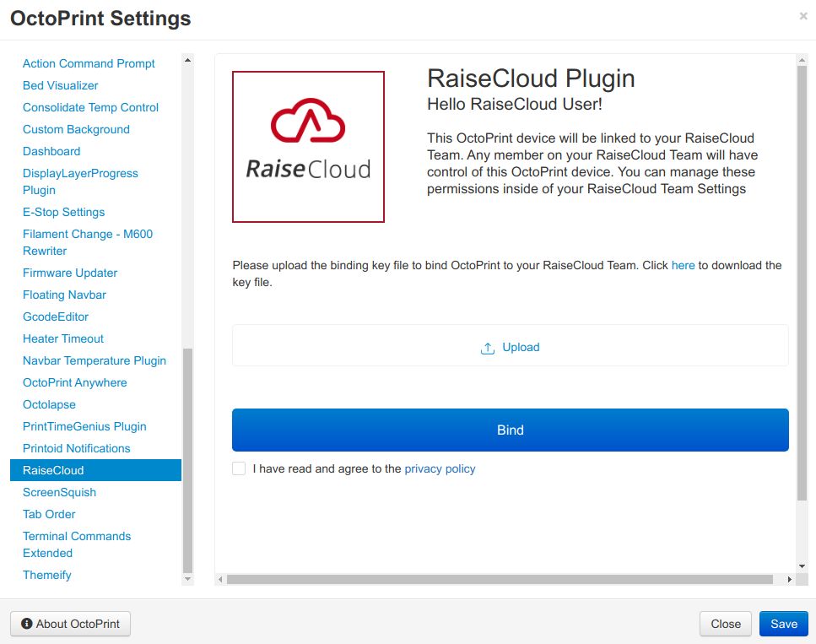Click the horizontal scrollbar thumb
The height and width of the screenshot is (644, 816).
500,580
